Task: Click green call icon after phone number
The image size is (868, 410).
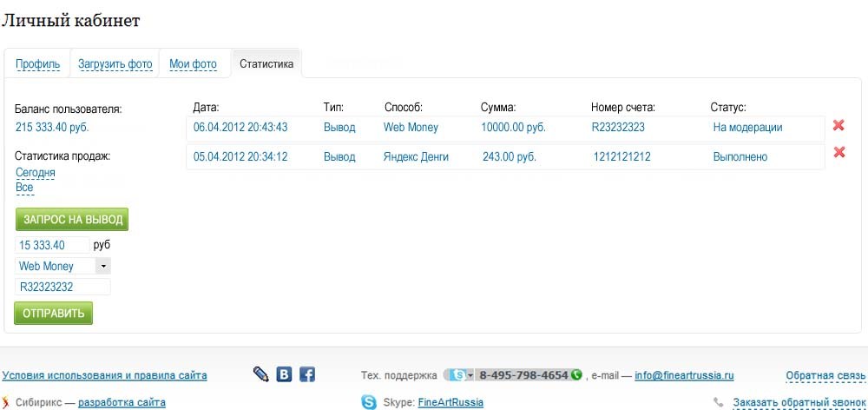Action: tap(576, 375)
